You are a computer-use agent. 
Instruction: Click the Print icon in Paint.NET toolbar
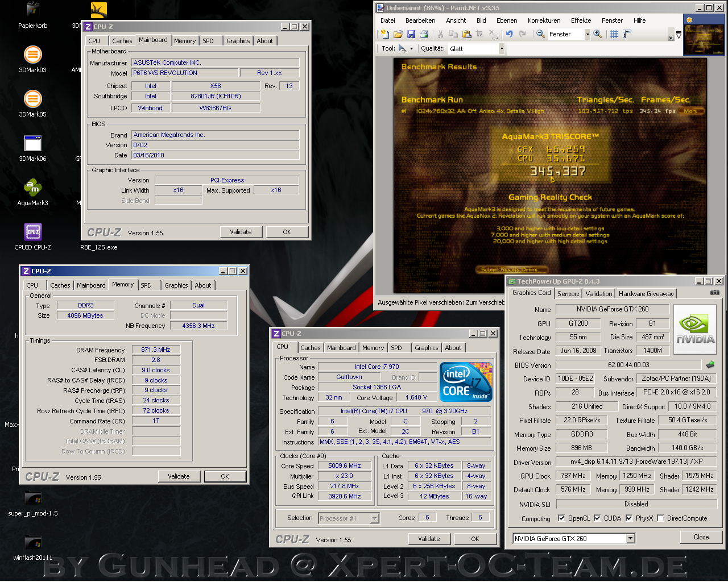(x=424, y=34)
